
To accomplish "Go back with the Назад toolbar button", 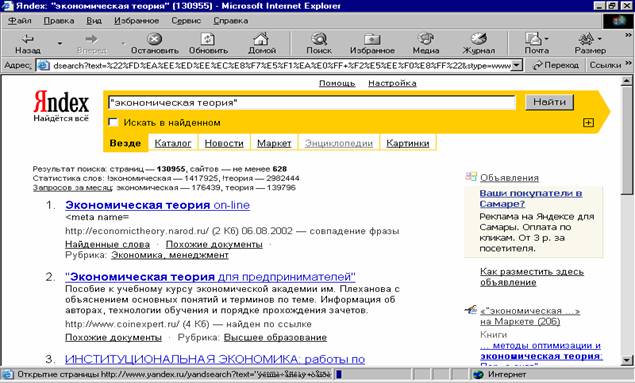I will tap(28, 44).
